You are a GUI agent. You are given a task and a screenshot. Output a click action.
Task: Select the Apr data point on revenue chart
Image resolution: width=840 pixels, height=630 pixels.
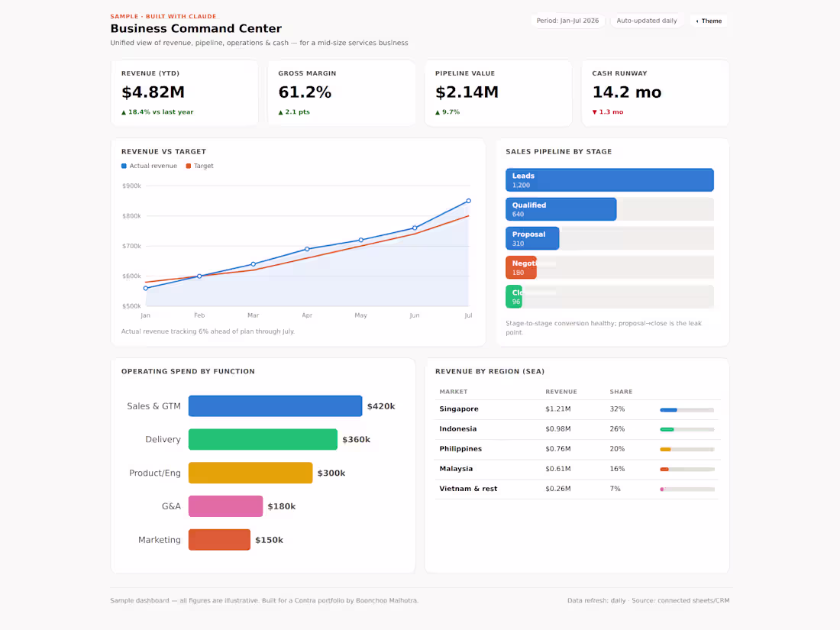point(307,249)
